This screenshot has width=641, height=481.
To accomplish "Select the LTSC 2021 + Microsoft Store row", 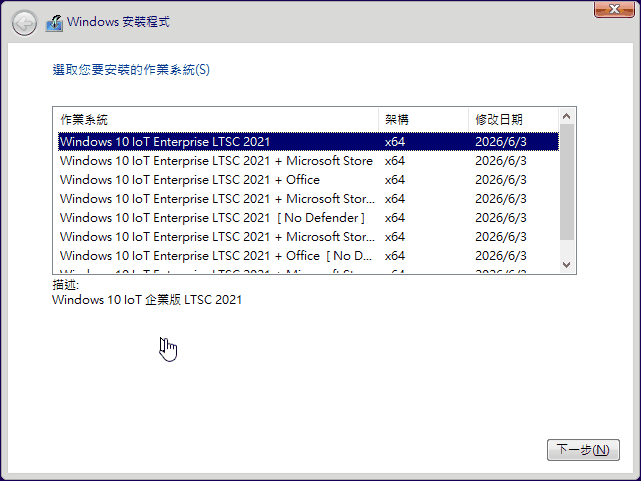I will click(x=308, y=161).
